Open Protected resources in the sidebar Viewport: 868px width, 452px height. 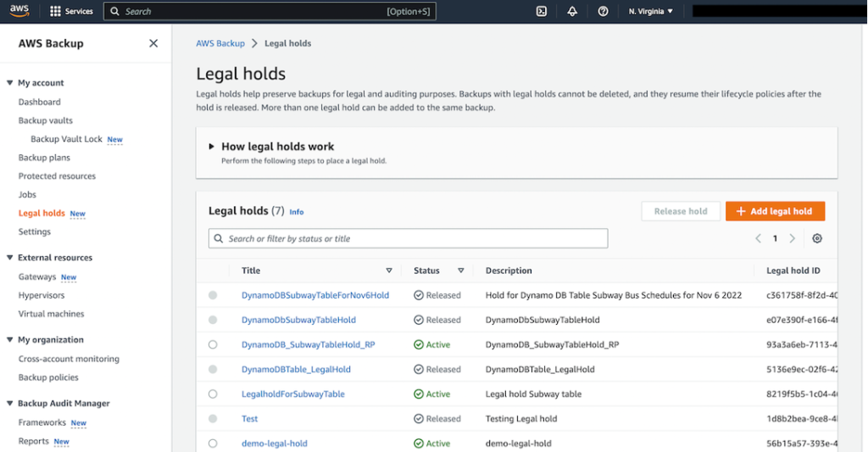57,176
